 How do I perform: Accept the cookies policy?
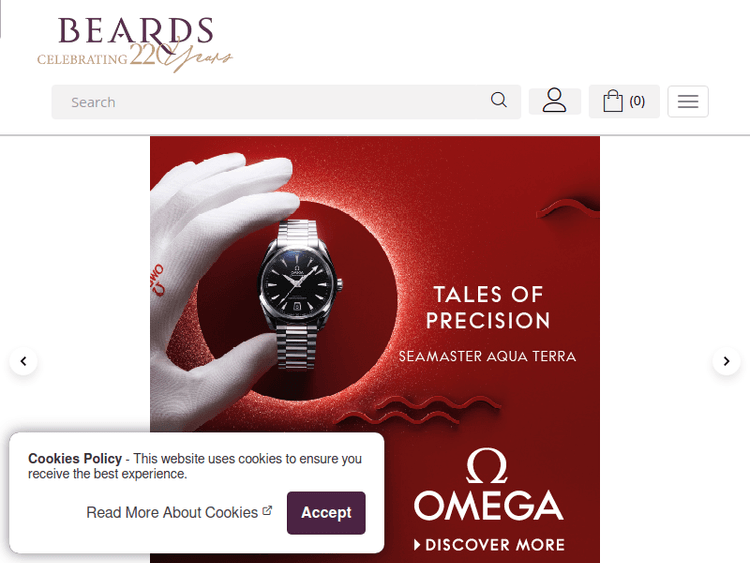click(x=326, y=513)
